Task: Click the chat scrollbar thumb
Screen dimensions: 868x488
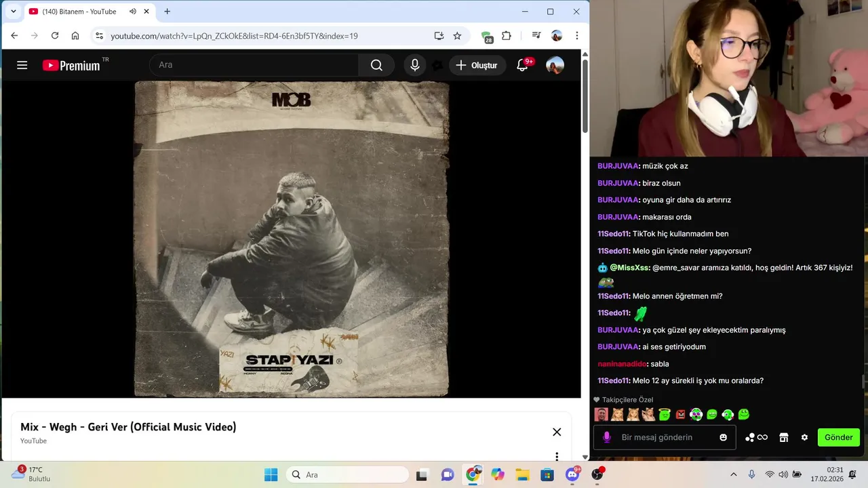Action: (x=864, y=382)
